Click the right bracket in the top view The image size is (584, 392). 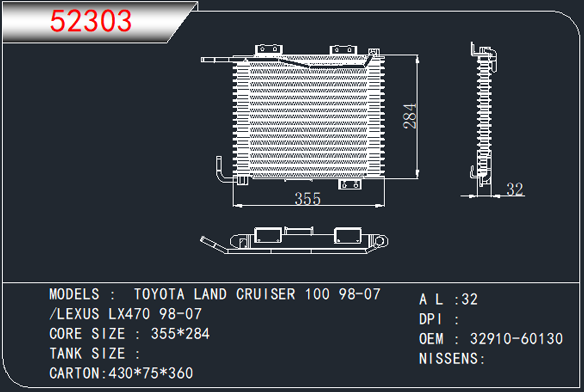click(x=347, y=235)
